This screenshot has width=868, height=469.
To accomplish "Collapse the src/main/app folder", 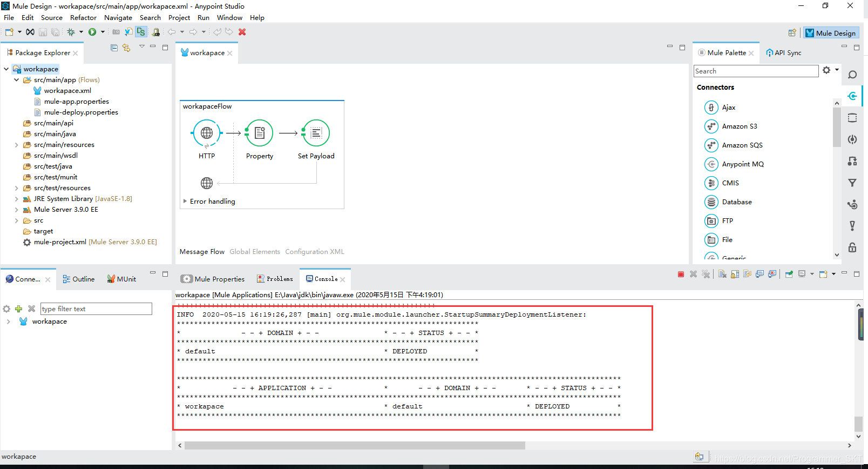I will [17, 80].
